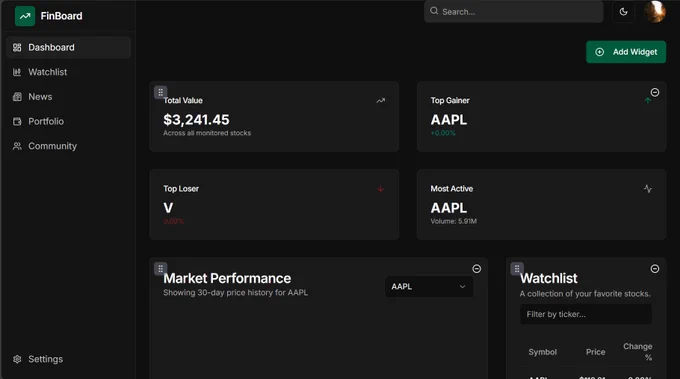Click the Change % column header
The height and width of the screenshot is (379, 680).
(638, 352)
